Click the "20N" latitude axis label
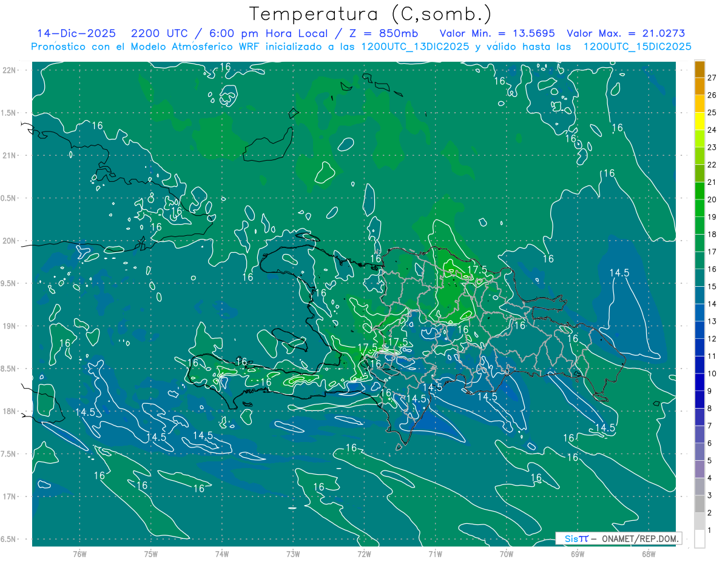This screenshot has height=562, width=728. click(x=10, y=241)
